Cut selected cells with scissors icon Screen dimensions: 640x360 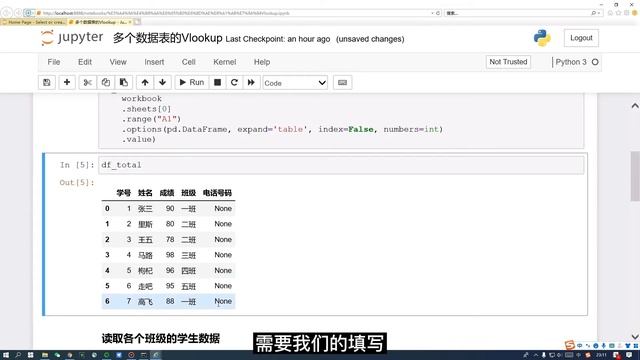[x=87, y=82]
